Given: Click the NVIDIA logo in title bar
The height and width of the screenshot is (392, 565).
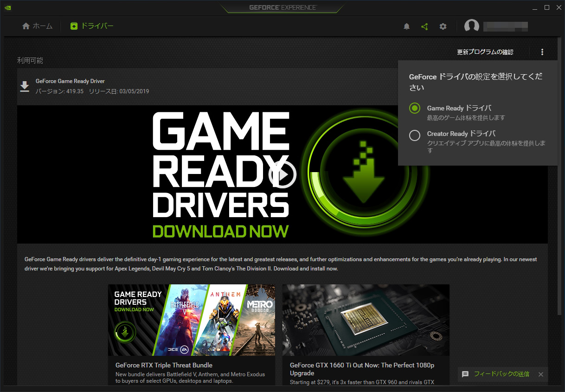Looking at the screenshot, I should point(8,7).
